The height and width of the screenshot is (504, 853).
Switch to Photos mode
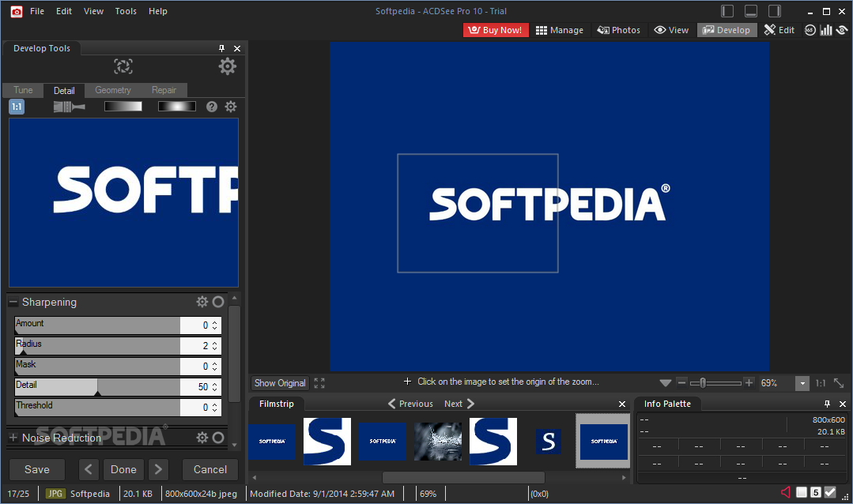click(x=618, y=30)
